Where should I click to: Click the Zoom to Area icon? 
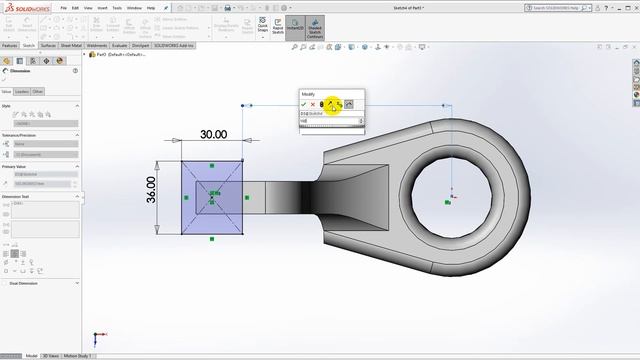point(303,47)
